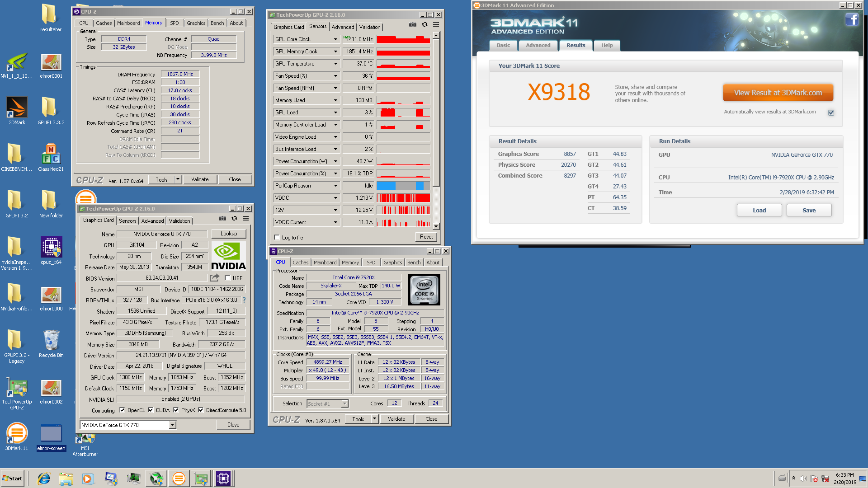Open the Tools dropdown arrow in CPU-Z Memory window
Image resolution: width=868 pixels, height=488 pixels.
(x=178, y=179)
